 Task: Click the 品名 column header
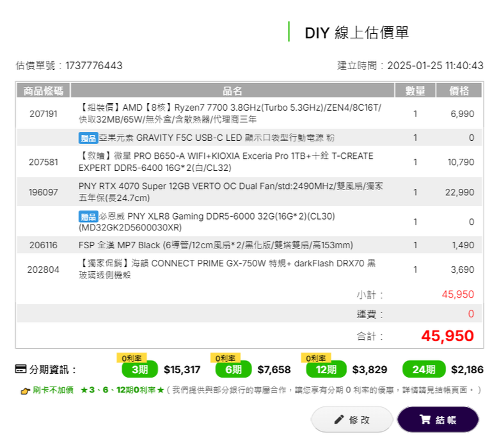(232, 91)
